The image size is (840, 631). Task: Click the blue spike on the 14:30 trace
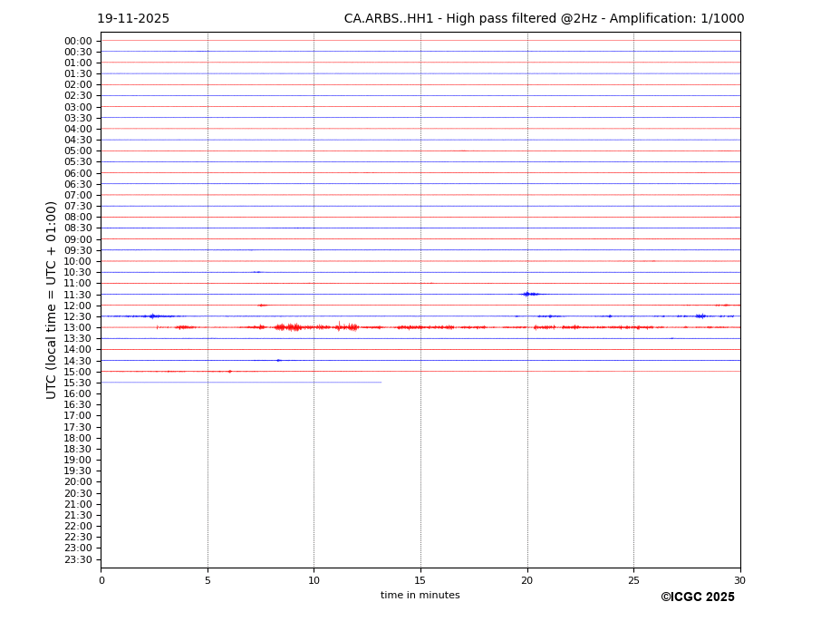click(278, 361)
